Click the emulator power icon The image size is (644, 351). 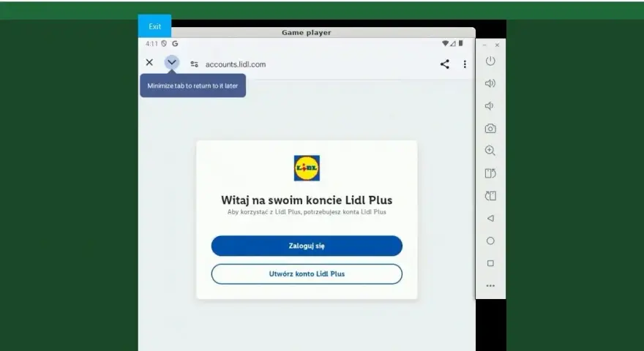[490, 61]
